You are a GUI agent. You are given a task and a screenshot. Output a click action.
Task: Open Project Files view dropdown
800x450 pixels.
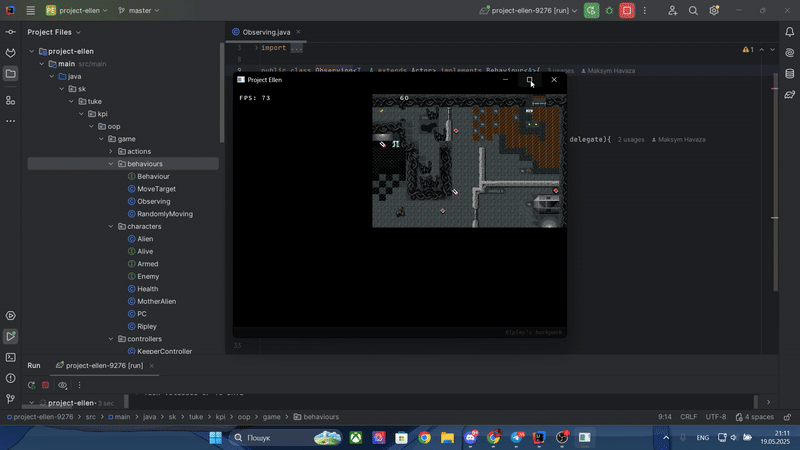point(54,32)
